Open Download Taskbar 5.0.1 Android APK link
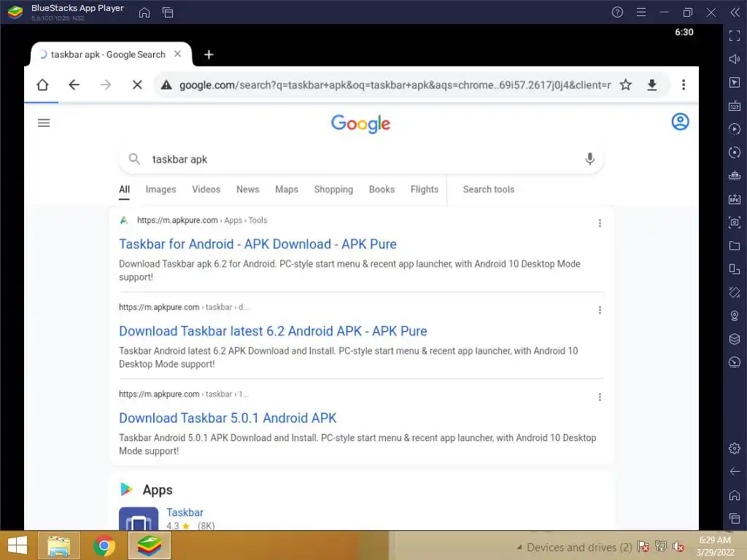 pos(228,418)
